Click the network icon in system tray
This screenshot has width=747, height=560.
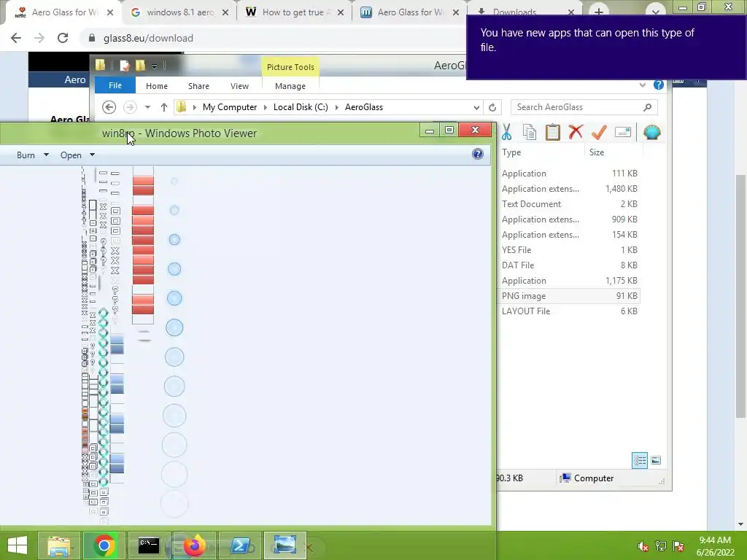coord(661,546)
